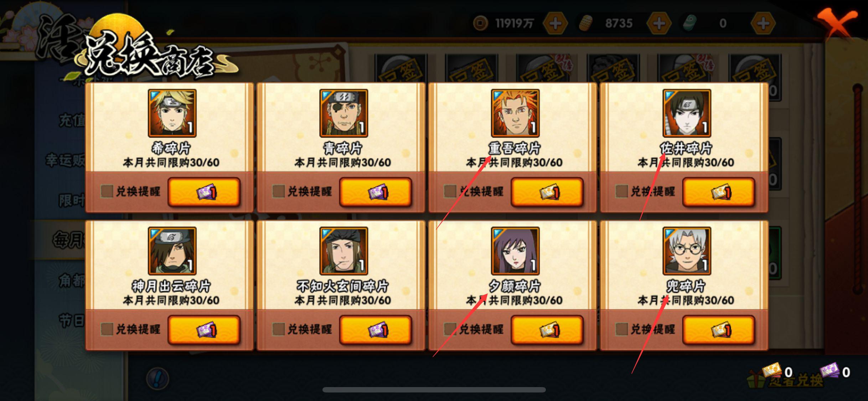Tap the 兜碎片 glasses character portrait
The width and height of the screenshot is (868, 401).
click(687, 251)
